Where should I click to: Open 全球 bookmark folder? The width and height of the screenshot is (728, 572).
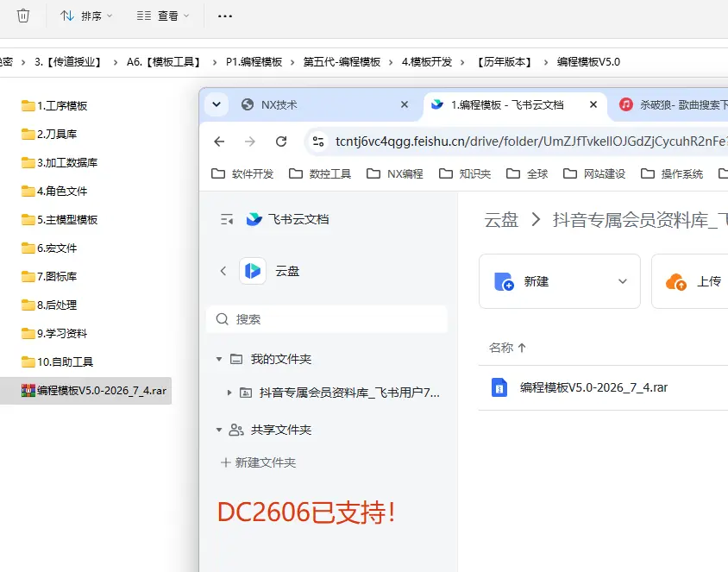(x=527, y=173)
